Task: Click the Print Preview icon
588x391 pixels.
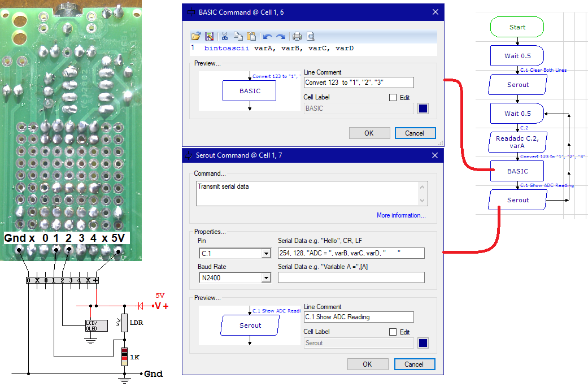Action: [311, 36]
